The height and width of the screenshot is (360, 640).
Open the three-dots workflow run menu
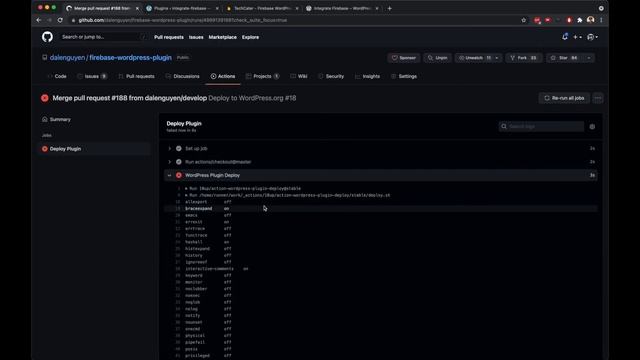[598, 98]
